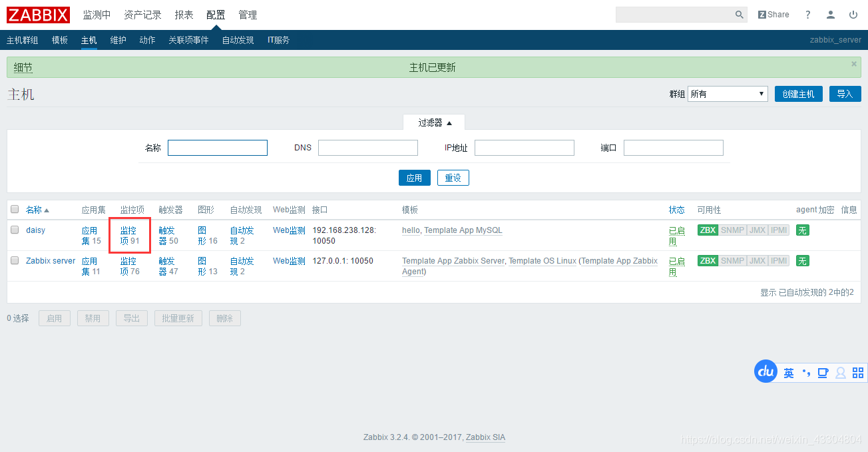
Task: Click the ZABBIX logo
Action: [38, 15]
